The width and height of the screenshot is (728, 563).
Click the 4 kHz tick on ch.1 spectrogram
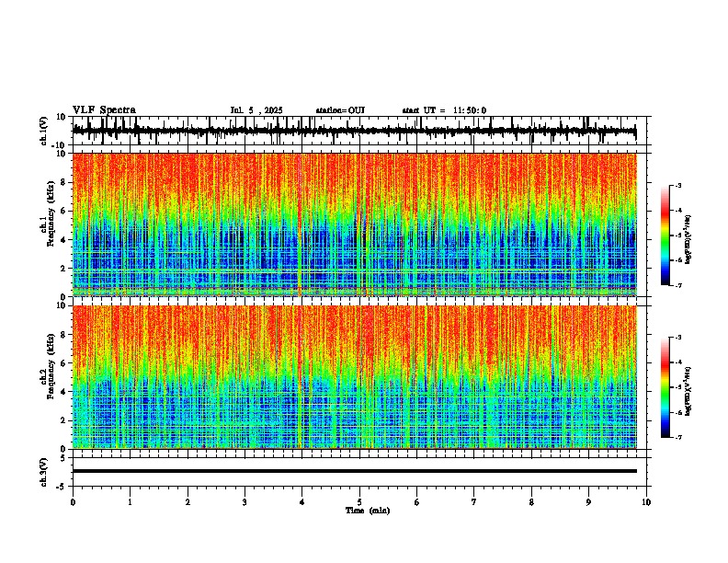(64, 240)
